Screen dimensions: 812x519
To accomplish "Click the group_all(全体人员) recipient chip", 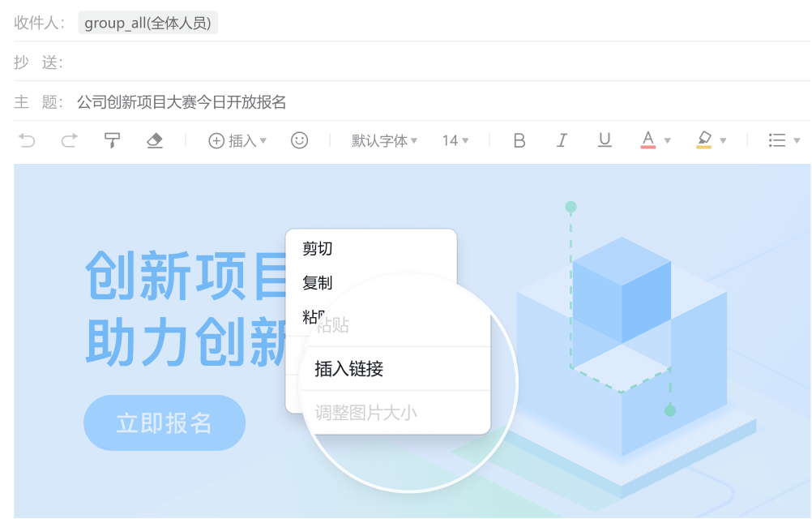I will point(147,23).
